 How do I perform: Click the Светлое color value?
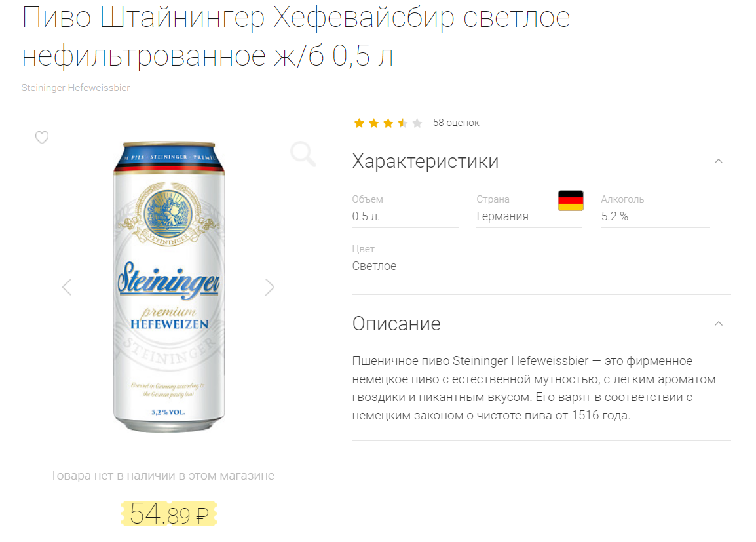(374, 265)
